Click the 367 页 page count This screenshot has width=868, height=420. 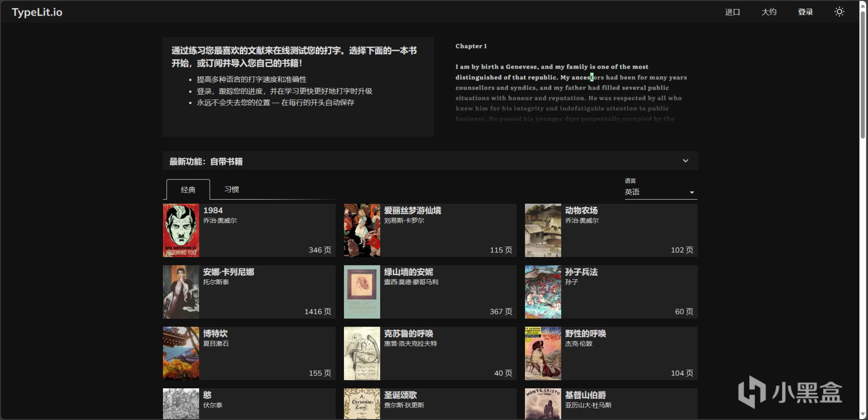coord(501,312)
